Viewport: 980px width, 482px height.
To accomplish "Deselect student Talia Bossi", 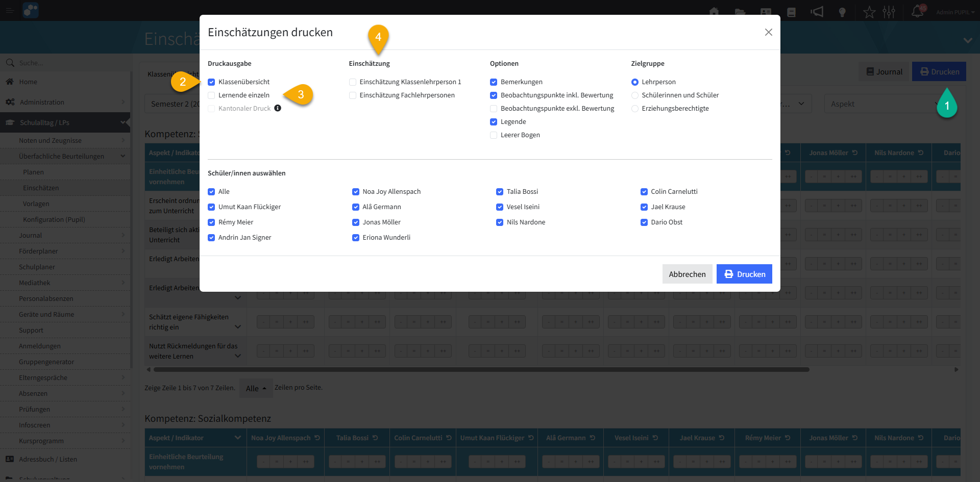I will click(x=500, y=191).
